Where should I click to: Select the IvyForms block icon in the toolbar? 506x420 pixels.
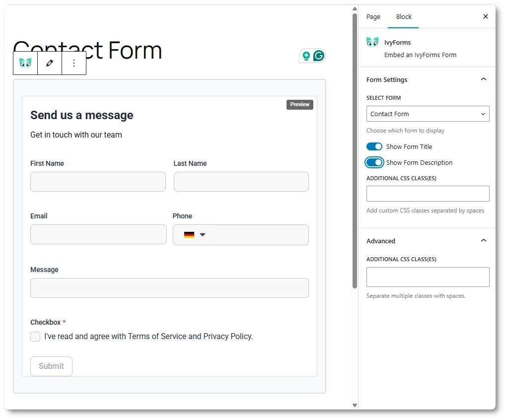25,63
